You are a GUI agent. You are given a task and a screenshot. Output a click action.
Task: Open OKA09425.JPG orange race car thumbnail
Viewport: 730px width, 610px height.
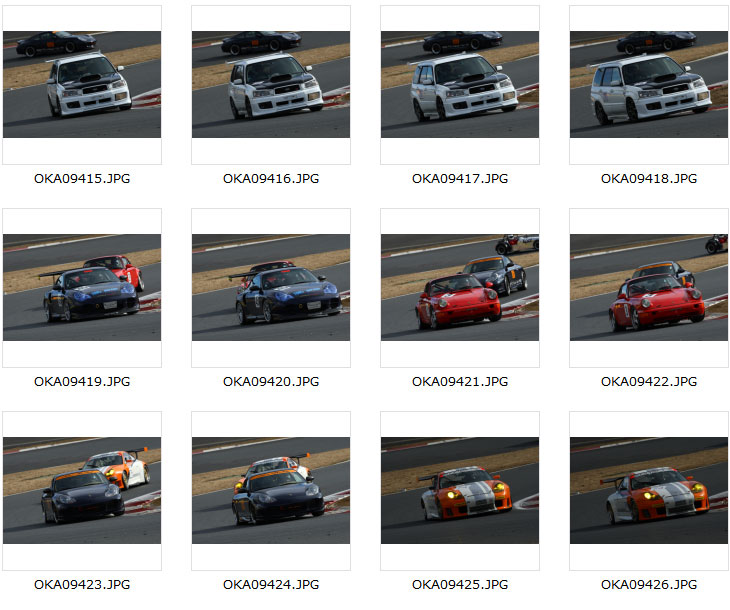click(x=460, y=490)
